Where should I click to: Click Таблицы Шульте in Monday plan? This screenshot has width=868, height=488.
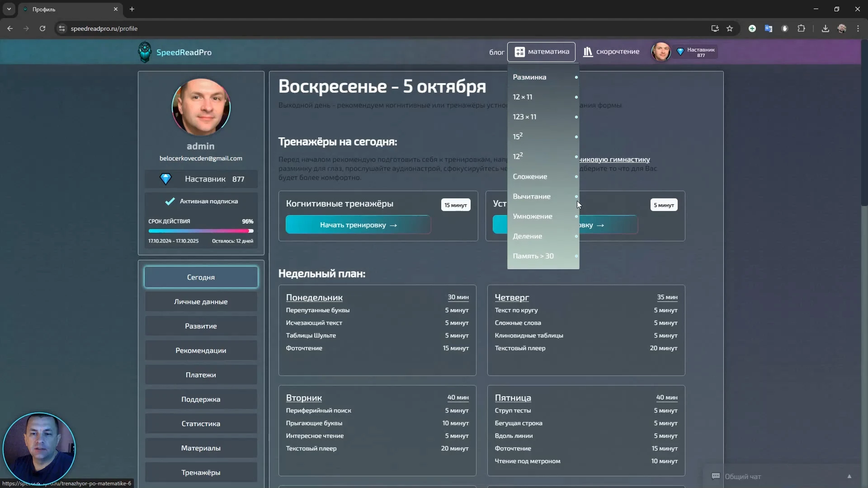click(x=311, y=335)
